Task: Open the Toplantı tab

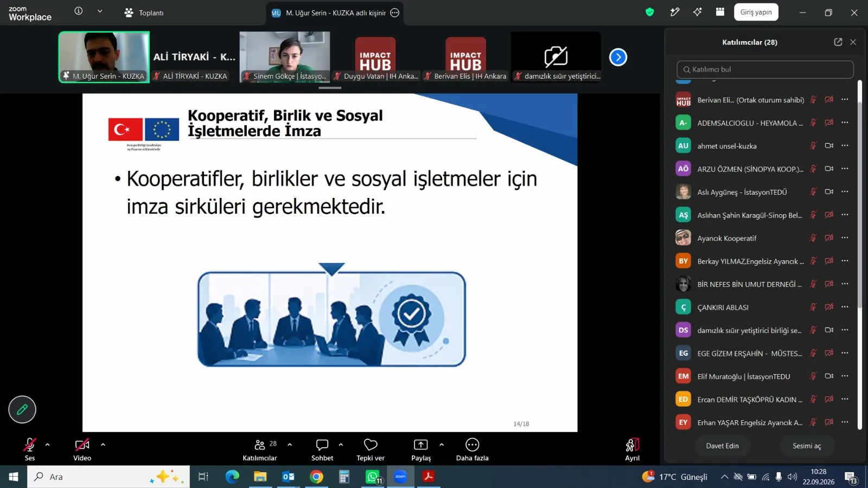Action: point(144,12)
